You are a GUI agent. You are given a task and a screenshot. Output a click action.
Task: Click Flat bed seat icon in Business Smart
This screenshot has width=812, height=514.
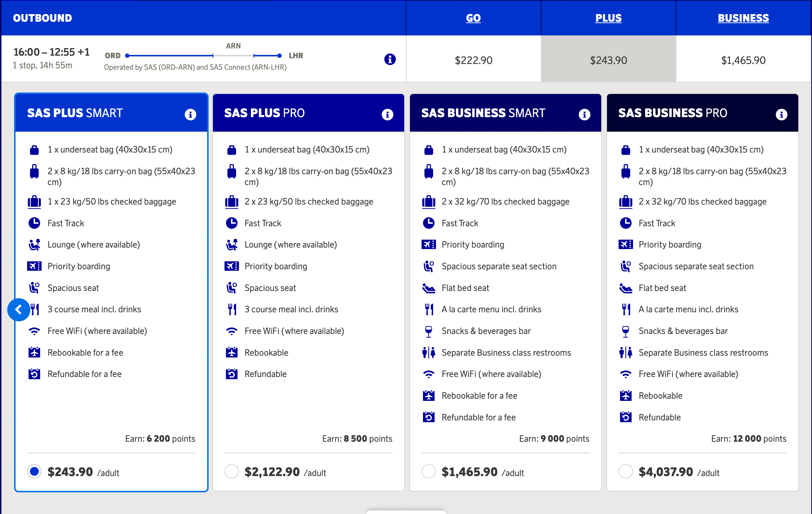428,288
